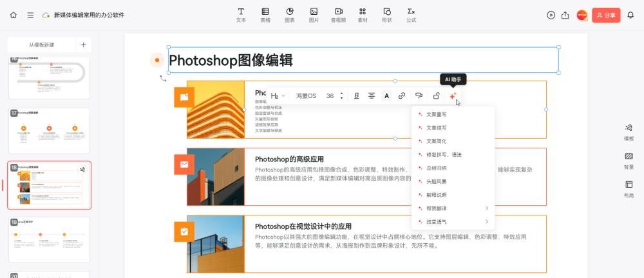This screenshot has height=278, width=644.
Task: Open text alignment options
Action: point(372,96)
